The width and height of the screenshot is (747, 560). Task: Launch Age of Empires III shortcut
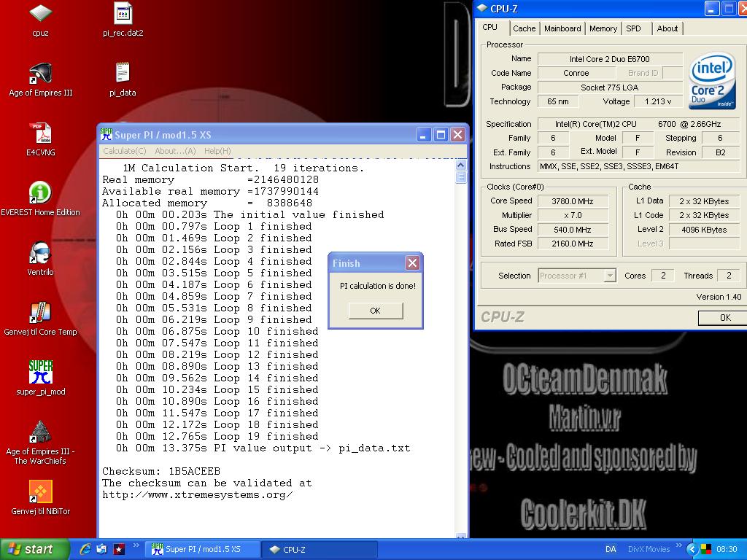41,79
